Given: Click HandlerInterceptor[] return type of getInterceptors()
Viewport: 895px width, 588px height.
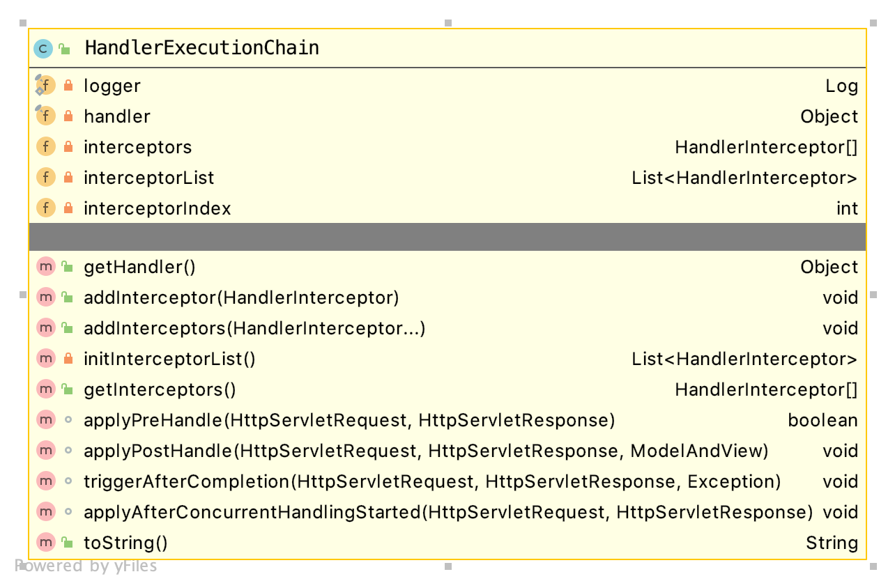Looking at the screenshot, I should coord(767,389).
